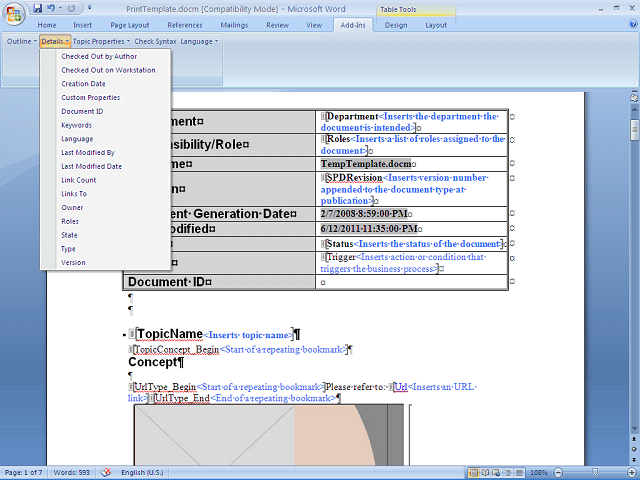The width and height of the screenshot is (640, 480).
Task: Open the Review tab
Action: tap(278, 25)
